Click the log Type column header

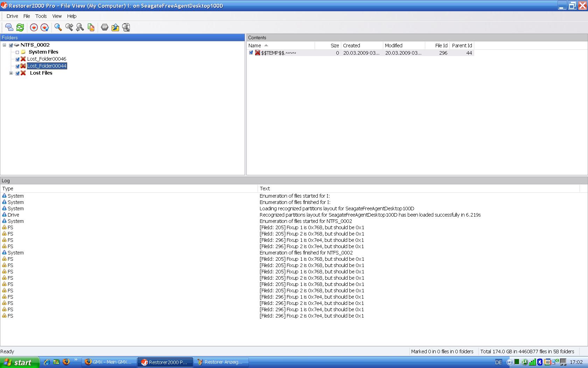pos(129,189)
